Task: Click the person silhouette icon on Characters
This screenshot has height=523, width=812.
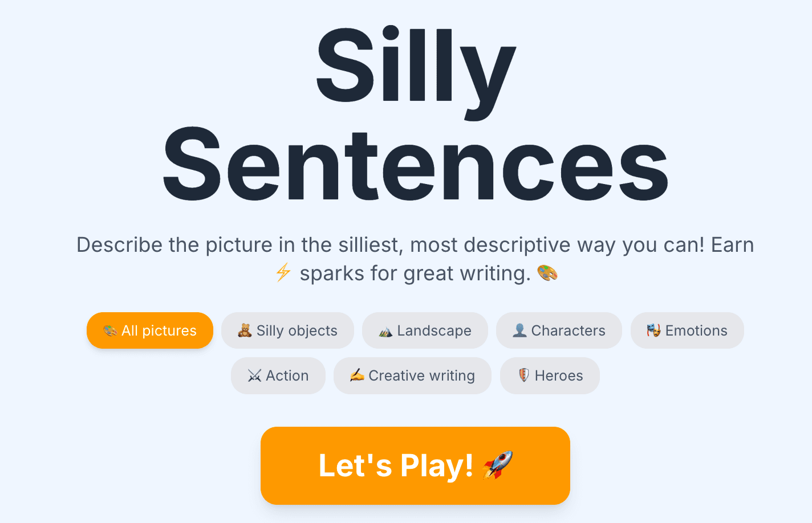Action: 518,330
